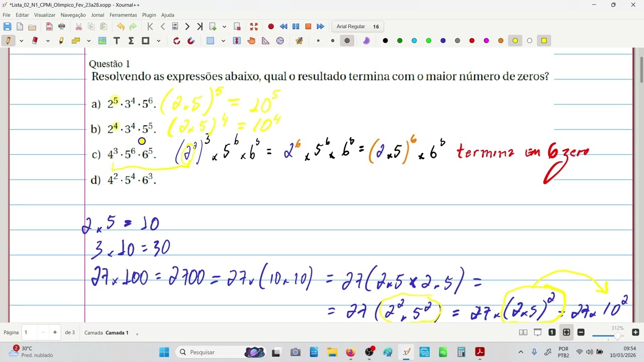Select the Highlighter tool
Screen dimensions: 644x362
click(x=61, y=41)
